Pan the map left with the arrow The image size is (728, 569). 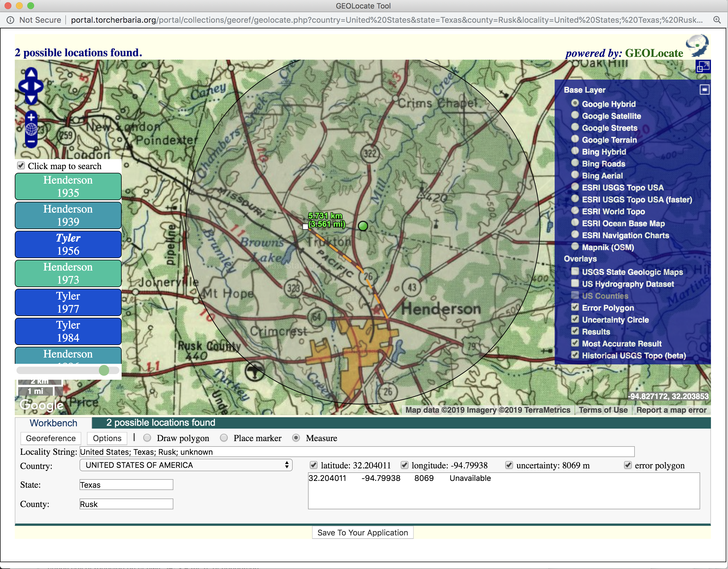24,86
